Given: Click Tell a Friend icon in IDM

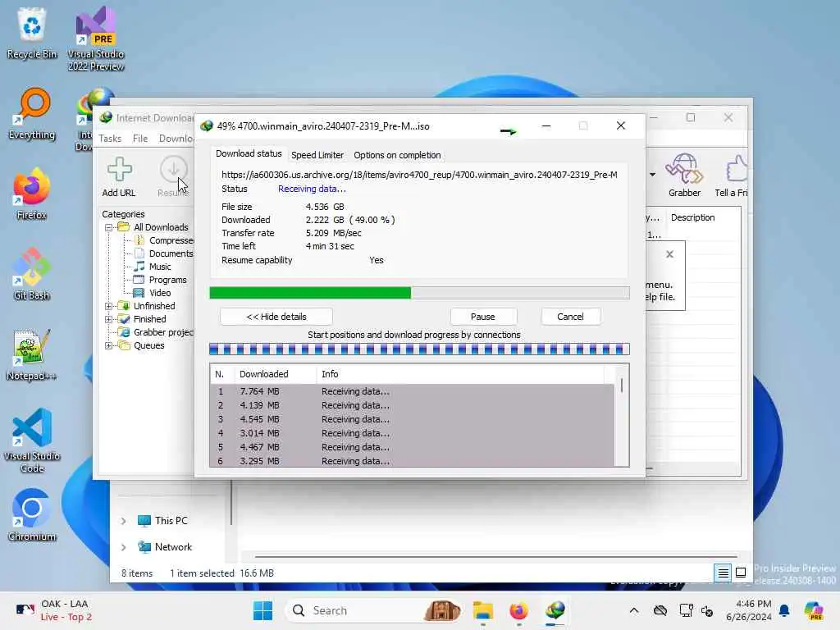Looking at the screenshot, I should [x=733, y=176].
